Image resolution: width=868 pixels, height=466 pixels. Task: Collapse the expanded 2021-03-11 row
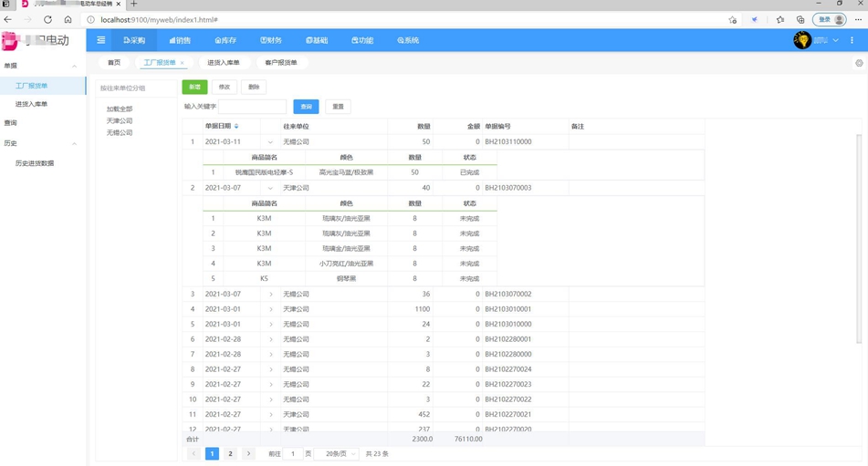click(x=270, y=142)
